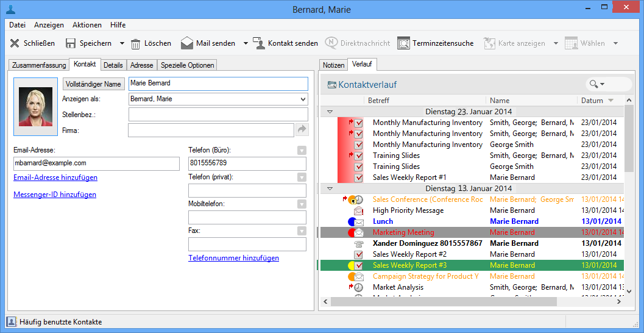
Task: Open the dropdown arrow next to Karte anzeigen
Action: (x=556, y=43)
